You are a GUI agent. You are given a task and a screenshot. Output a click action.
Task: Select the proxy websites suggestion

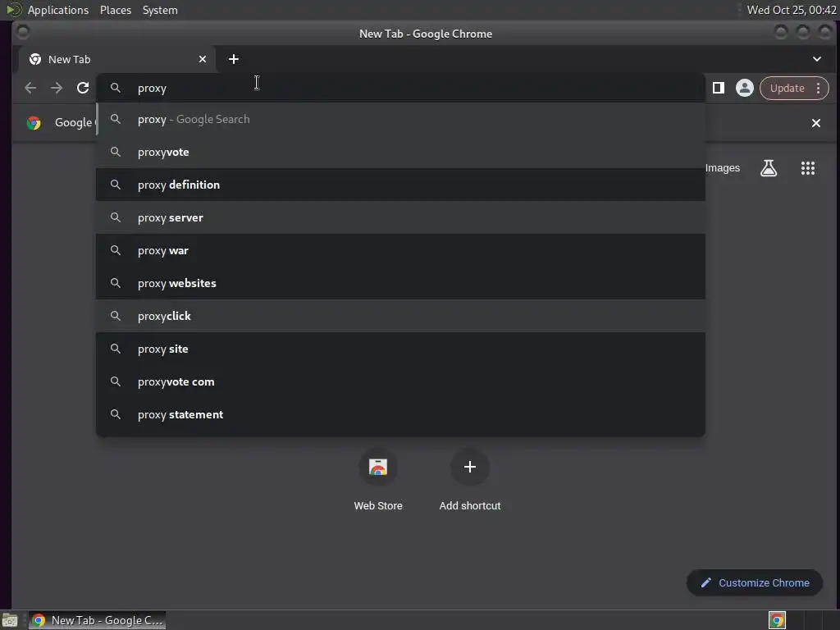coord(400,283)
